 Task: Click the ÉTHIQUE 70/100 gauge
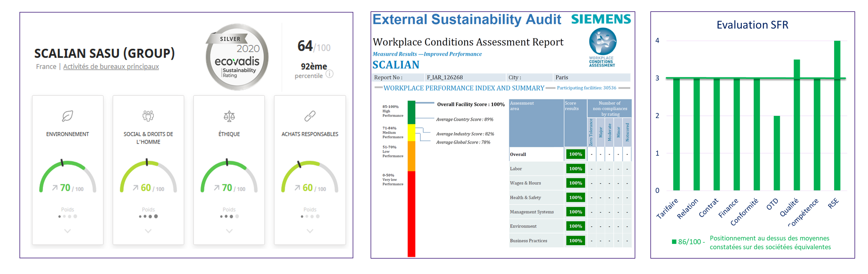point(229,176)
